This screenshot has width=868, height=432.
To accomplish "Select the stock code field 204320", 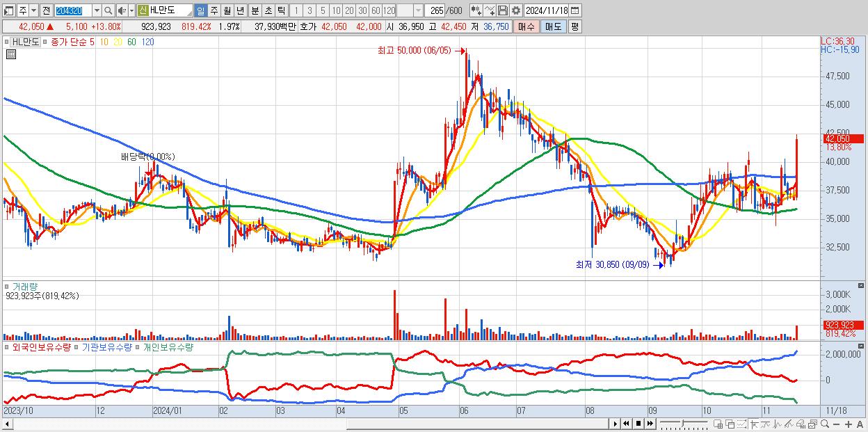I will coord(72,10).
